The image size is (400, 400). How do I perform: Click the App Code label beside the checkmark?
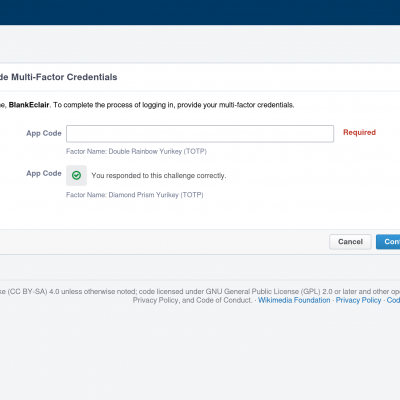pos(44,173)
